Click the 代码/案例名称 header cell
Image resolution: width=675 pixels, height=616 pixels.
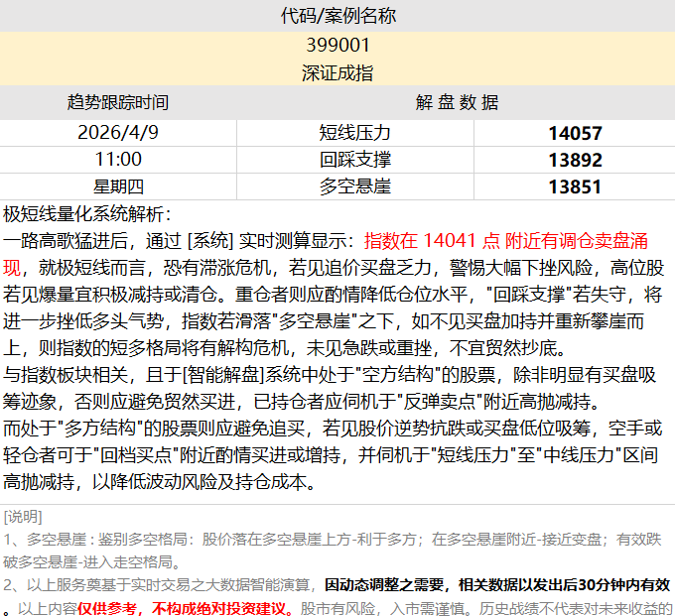pos(337,15)
